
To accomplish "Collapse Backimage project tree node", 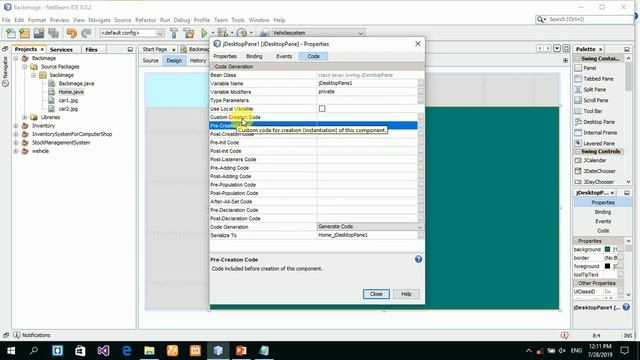I will 16,58.
